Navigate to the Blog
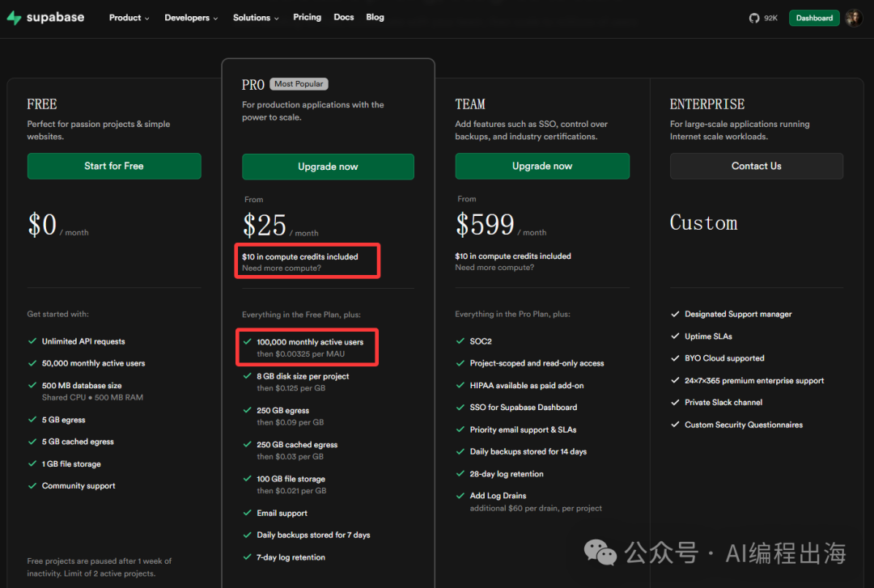This screenshot has width=874, height=588. pyautogui.click(x=375, y=17)
